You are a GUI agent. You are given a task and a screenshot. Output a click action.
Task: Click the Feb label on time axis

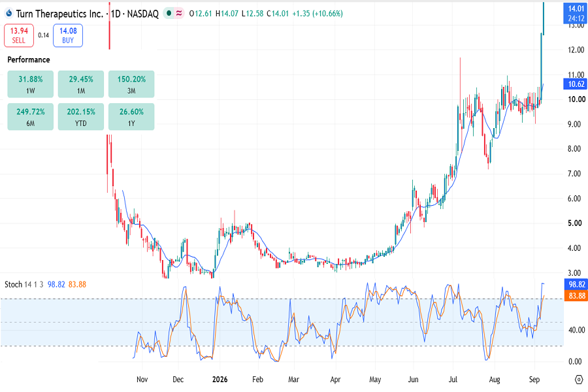(257, 379)
